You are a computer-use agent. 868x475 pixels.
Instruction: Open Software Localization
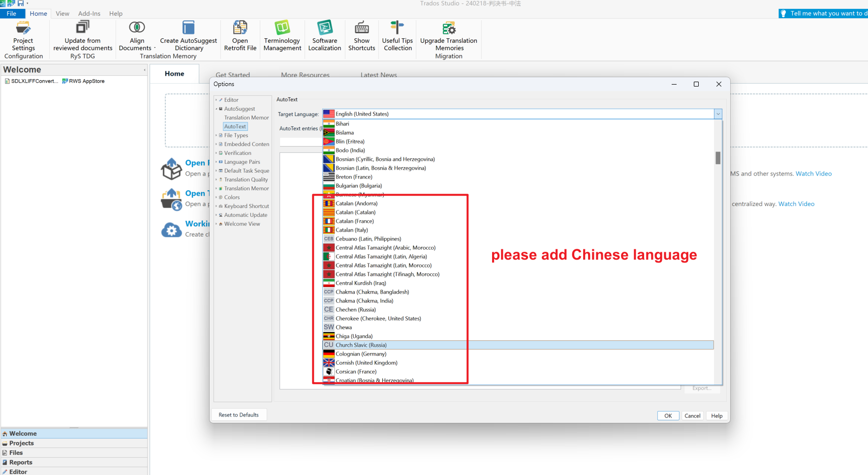click(x=325, y=36)
